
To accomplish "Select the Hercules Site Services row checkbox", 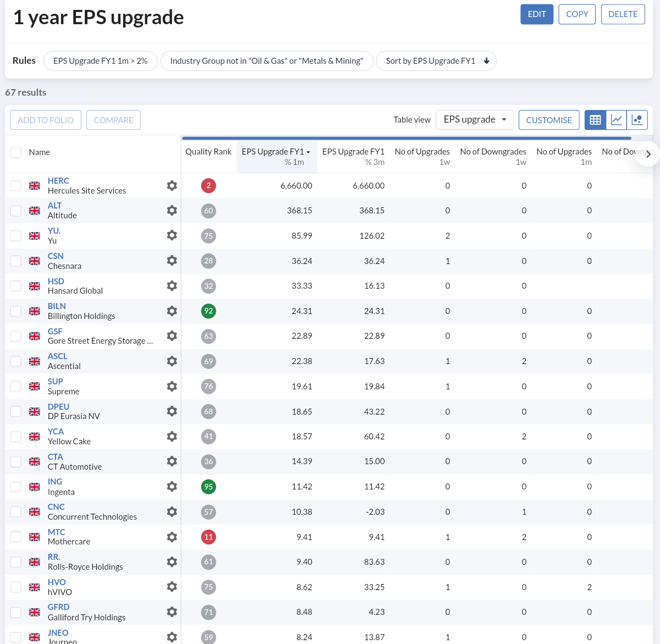I will pos(16,186).
